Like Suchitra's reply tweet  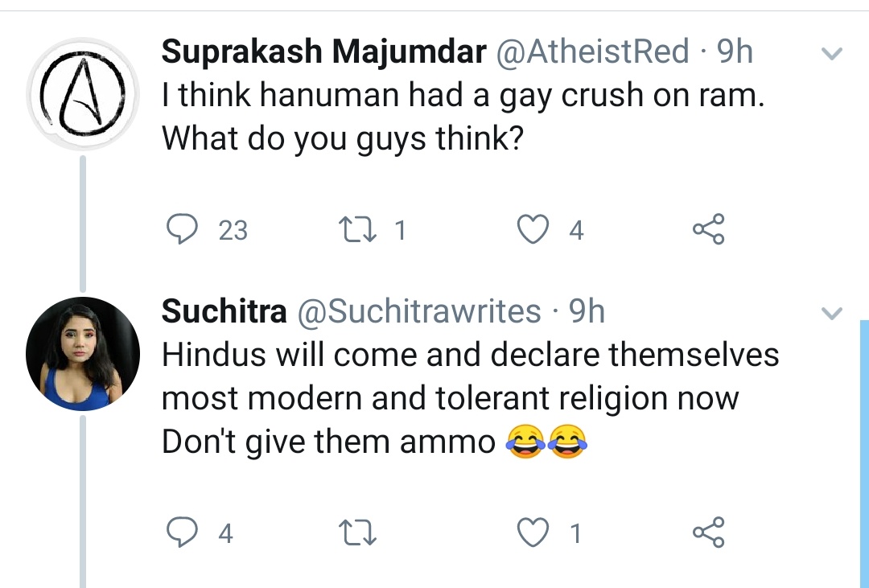click(532, 532)
